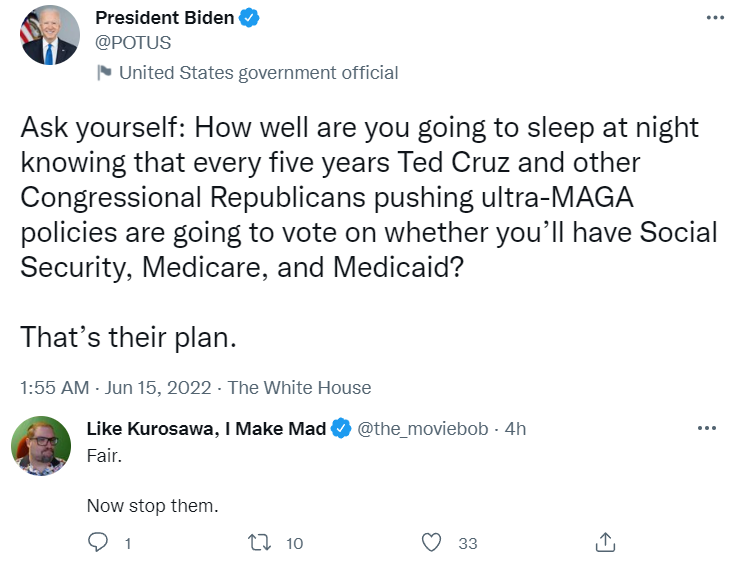Visit the @POTUS handle
Screen dimensions: 740x571
(132, 42)
